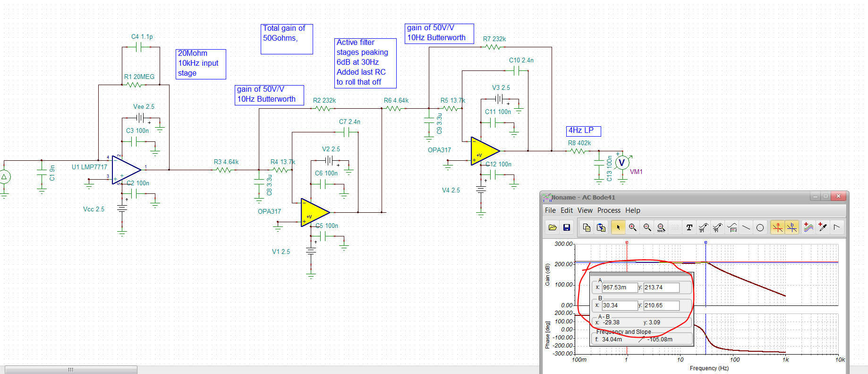Click the horizontal scrollbar thumb of schematic
Screen dimensions: 868x374
71,370
